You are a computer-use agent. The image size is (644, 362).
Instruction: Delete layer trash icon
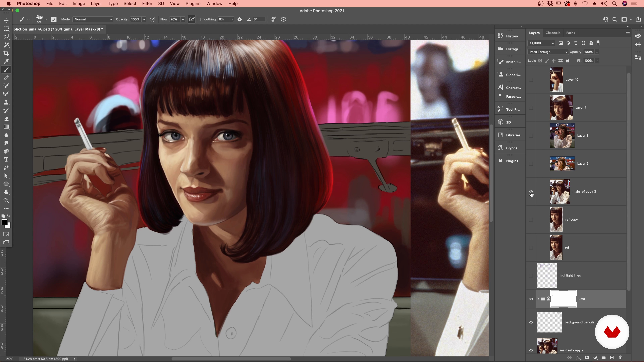pyautogui.click(x=621, y=357)
